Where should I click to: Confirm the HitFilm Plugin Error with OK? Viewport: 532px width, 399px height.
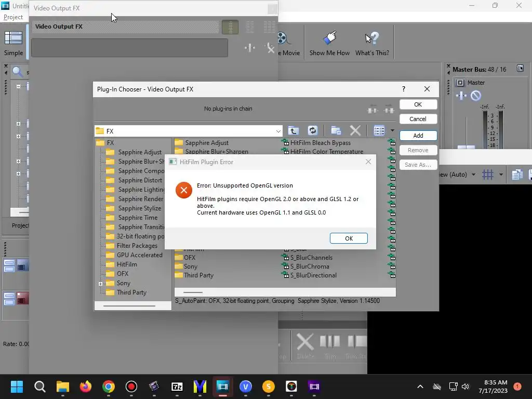349,238
